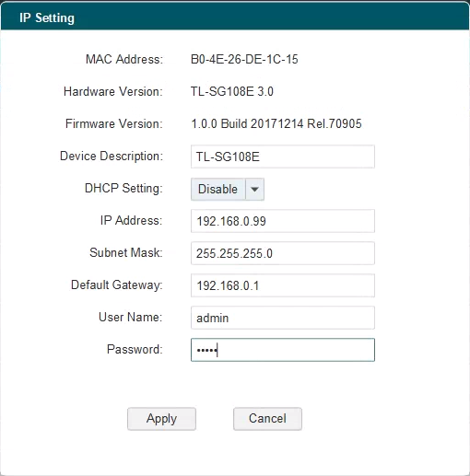Focus the Device Description input field
Image resolution: width=470 pixels, height=476 pixels.
point(283,157)
